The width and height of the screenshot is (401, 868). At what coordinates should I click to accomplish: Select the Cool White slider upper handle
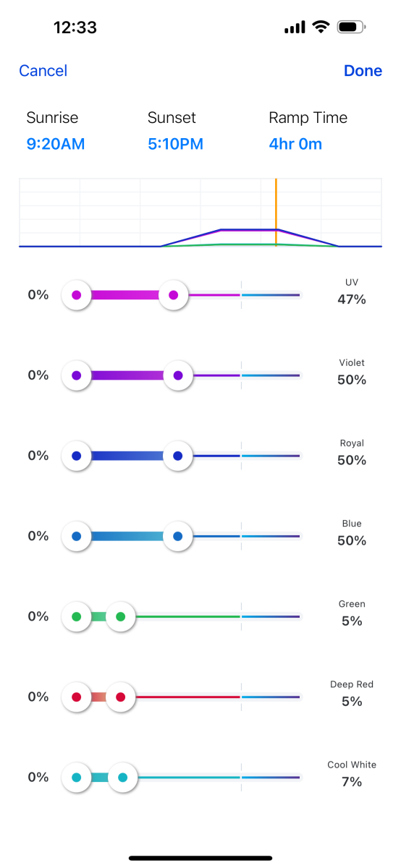[x=122, y=778]
